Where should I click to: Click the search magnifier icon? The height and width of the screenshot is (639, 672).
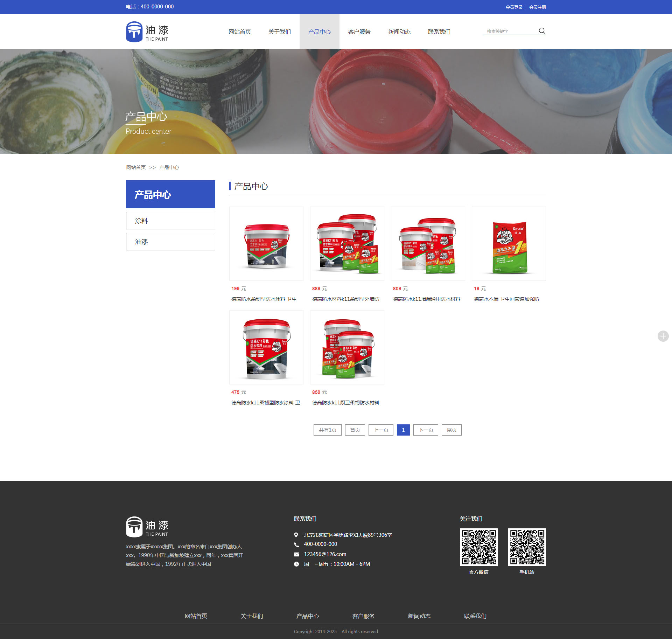[542, 31]
